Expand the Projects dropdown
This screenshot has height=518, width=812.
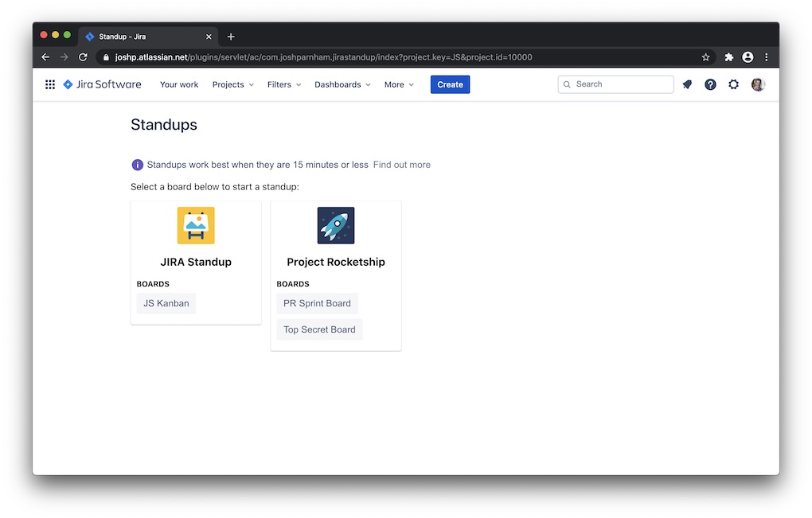point(233,84)
